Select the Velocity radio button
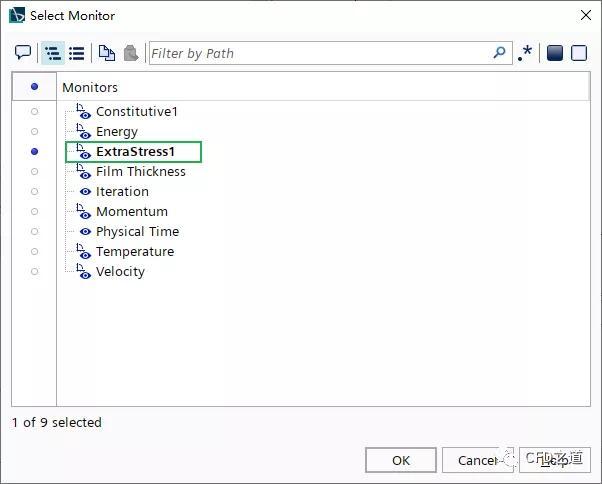Viewport: 602px width, 484px height. (x=35, y=271)
